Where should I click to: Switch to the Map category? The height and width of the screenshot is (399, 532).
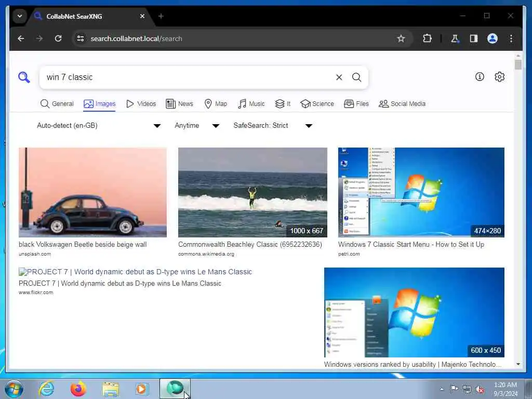point(216,104)
